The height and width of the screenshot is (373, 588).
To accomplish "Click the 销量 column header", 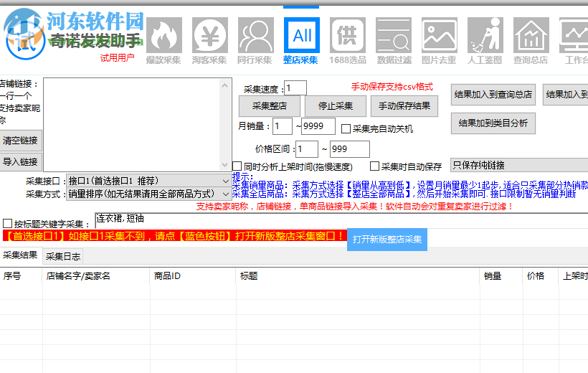I will [x=501, y=276].
